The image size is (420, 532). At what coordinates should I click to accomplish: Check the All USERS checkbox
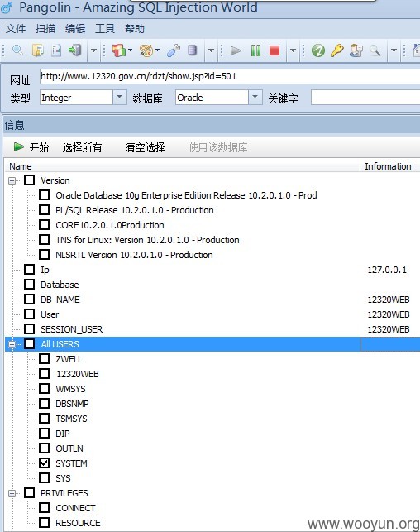(30, 344)
